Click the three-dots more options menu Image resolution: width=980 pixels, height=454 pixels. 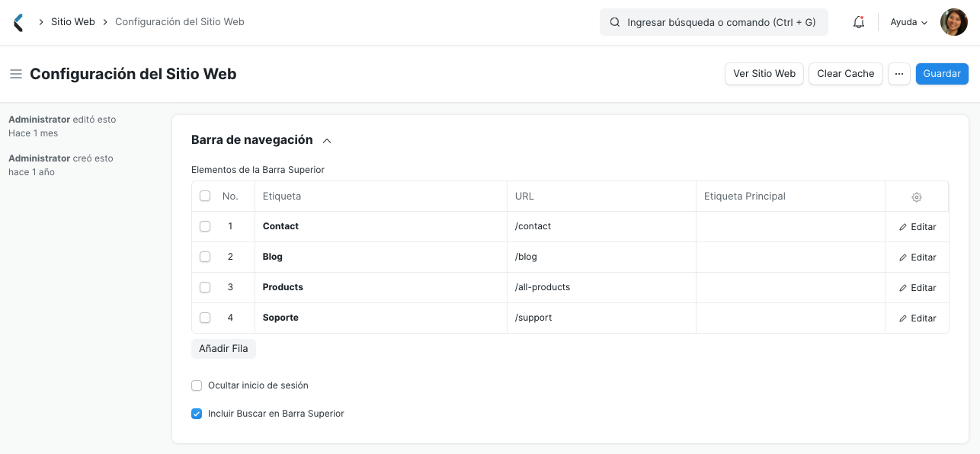(899, 74)
